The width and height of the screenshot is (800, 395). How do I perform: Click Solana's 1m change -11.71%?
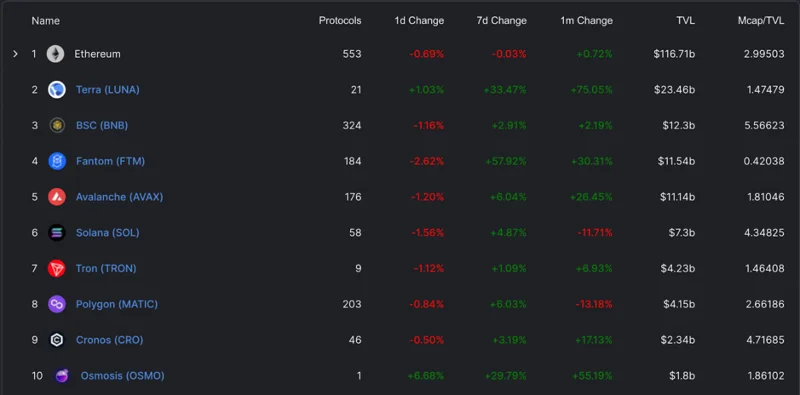tap(594, 233)
